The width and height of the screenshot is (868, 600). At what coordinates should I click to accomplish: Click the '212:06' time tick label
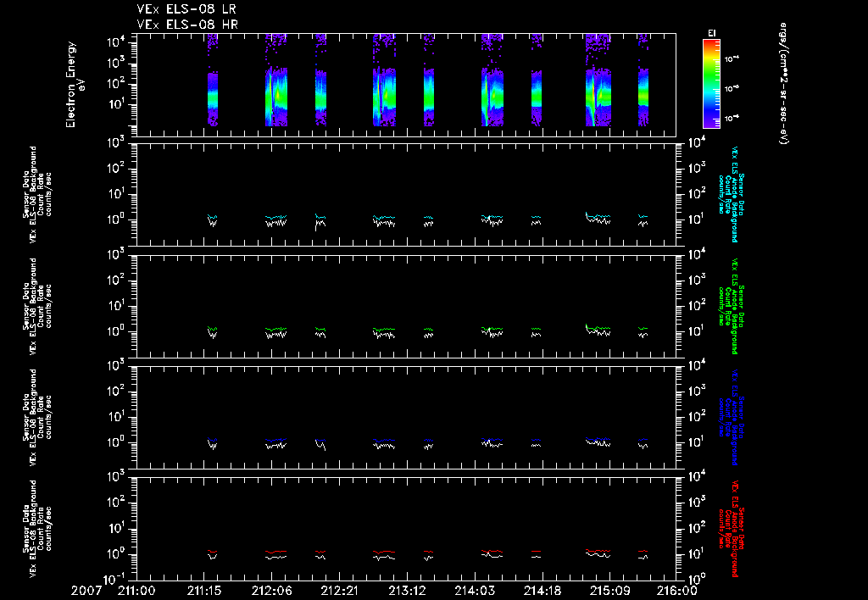[x=271, y=591]
